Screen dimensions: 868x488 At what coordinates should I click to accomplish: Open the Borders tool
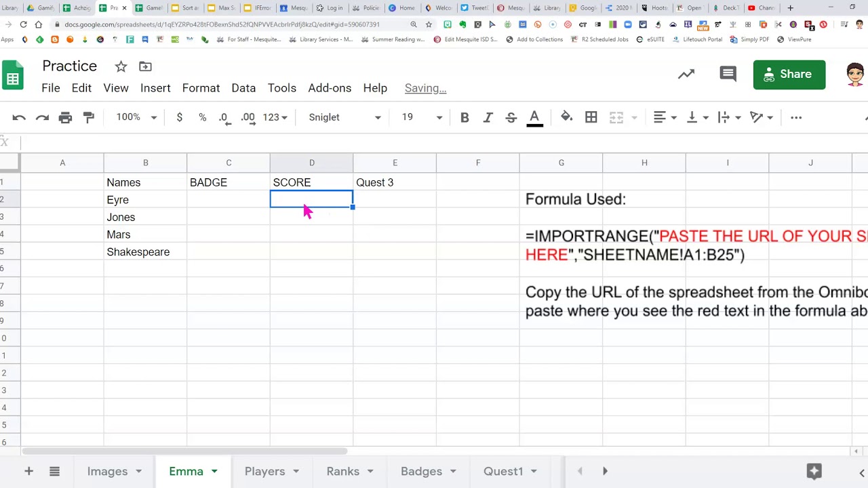[591, 117]
